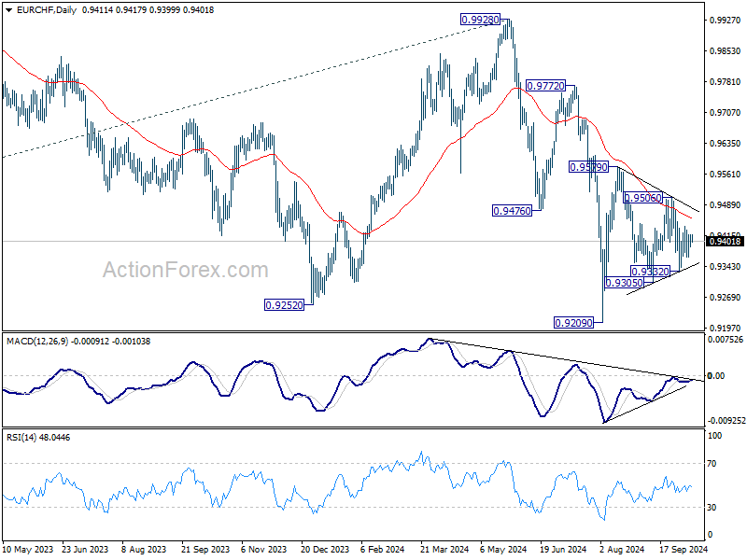Image resolution: width=747 pixels, height=560 pixels.
Task: Click the 0.96350 price axis value
Action: [x=726, y=144]
